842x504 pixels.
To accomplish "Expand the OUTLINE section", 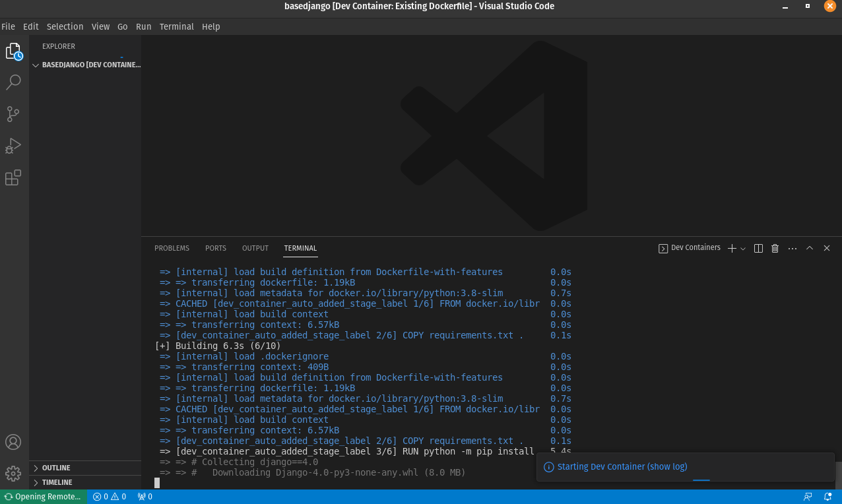I will (85, 468).
